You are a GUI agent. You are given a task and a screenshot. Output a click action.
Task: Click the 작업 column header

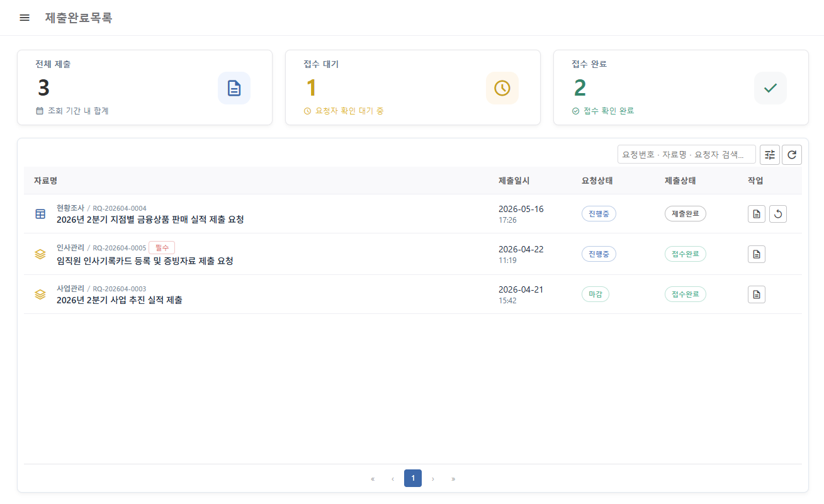coord(755,181)
